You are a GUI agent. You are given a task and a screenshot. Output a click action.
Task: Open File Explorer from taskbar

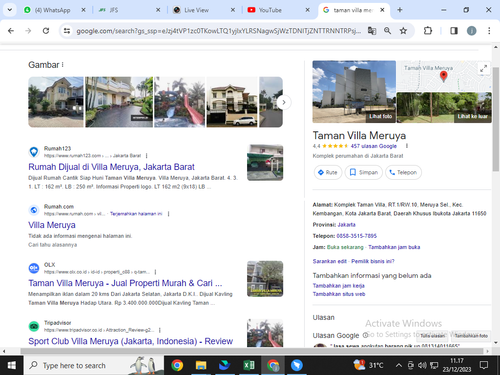click(201, 366)
